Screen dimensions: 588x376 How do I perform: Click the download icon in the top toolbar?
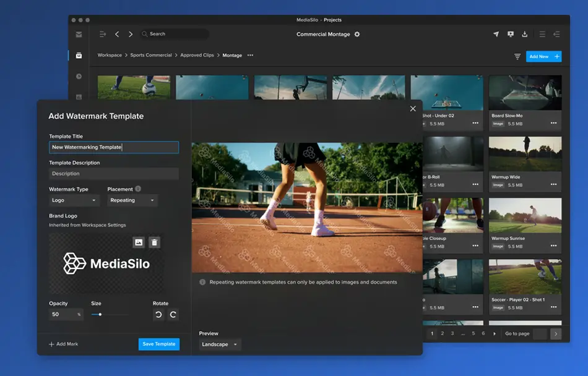point(523,34)
